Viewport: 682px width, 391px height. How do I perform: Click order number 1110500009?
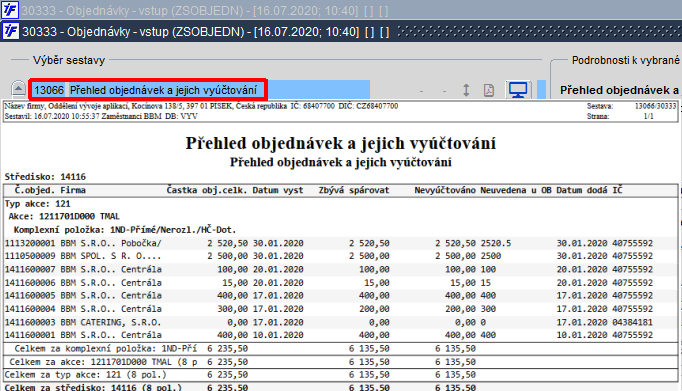pos(30,256)
